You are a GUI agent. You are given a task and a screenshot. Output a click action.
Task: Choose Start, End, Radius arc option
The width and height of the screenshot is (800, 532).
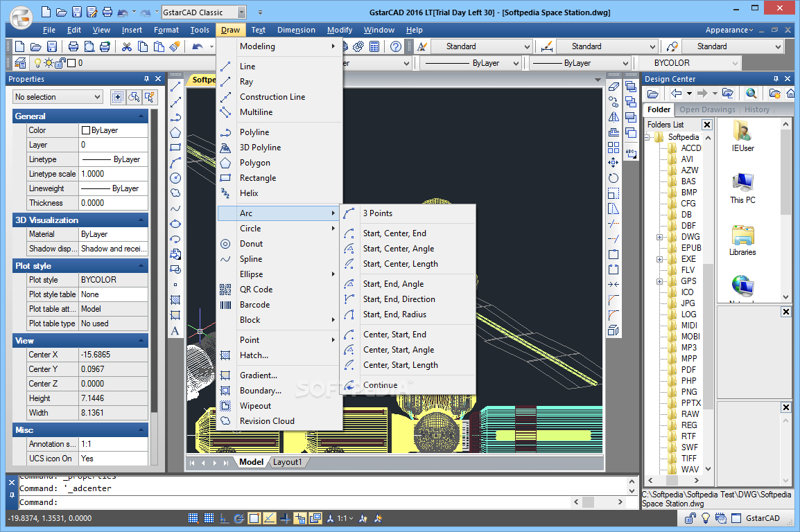click(394, 315)
